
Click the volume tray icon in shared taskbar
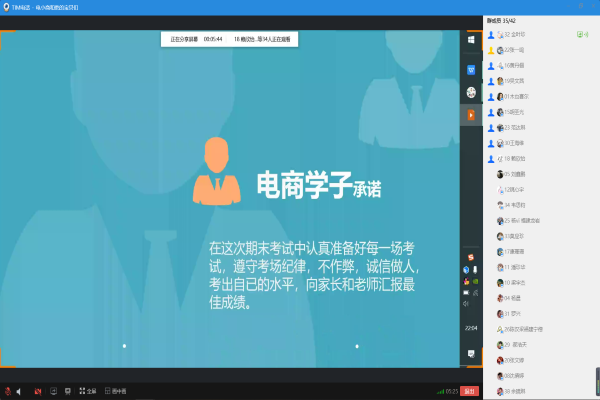pyautogui.click(x=466, y=304)
